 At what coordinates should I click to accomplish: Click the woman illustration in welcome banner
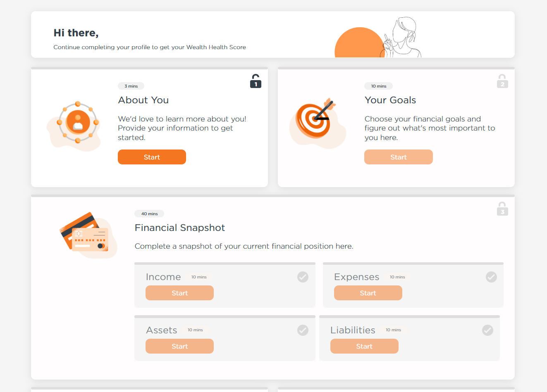click(x=401, y=37)
